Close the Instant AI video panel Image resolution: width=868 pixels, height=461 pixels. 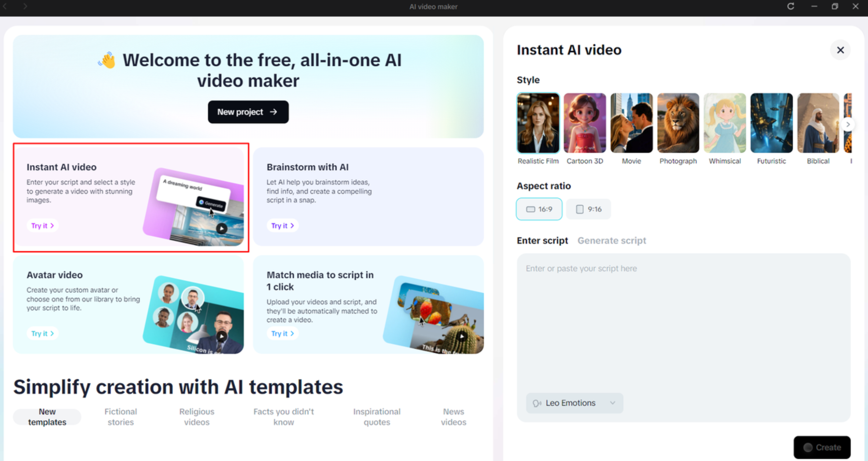point(840,50)
